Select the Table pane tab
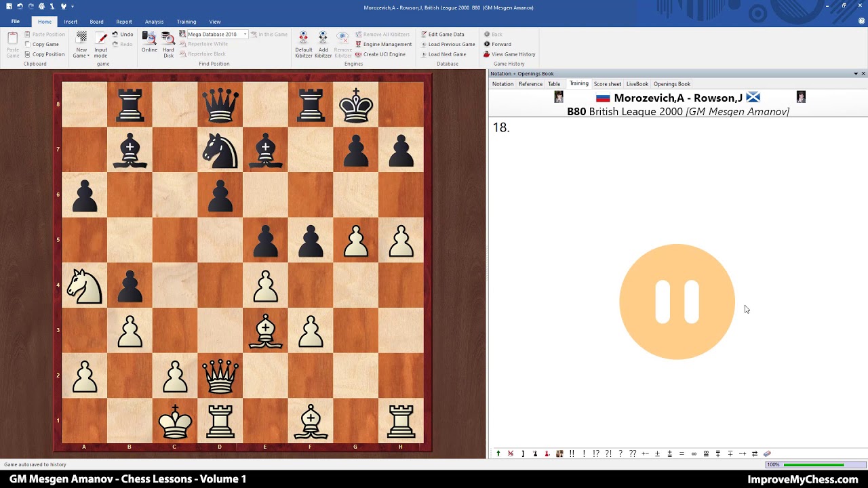 tap(554, 84)
